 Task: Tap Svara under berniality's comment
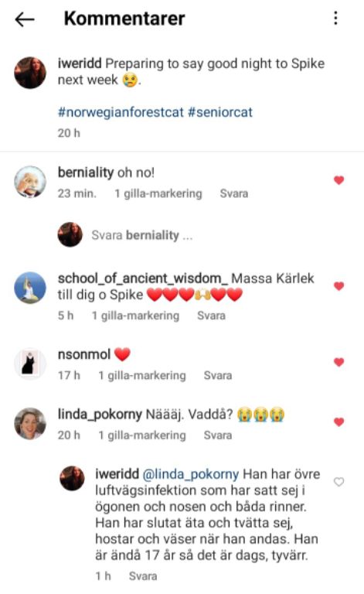pyautogui.click(x=234, y=193)
